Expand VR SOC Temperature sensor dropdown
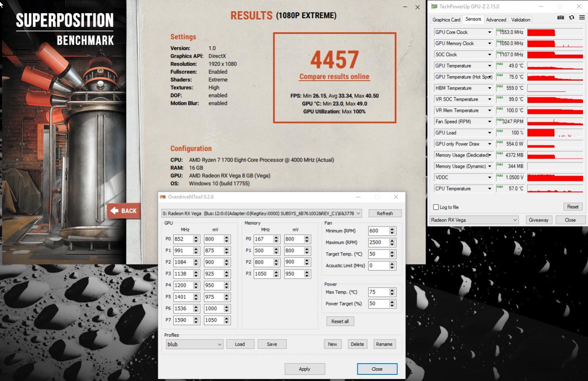588x381 pixels. 489,99
